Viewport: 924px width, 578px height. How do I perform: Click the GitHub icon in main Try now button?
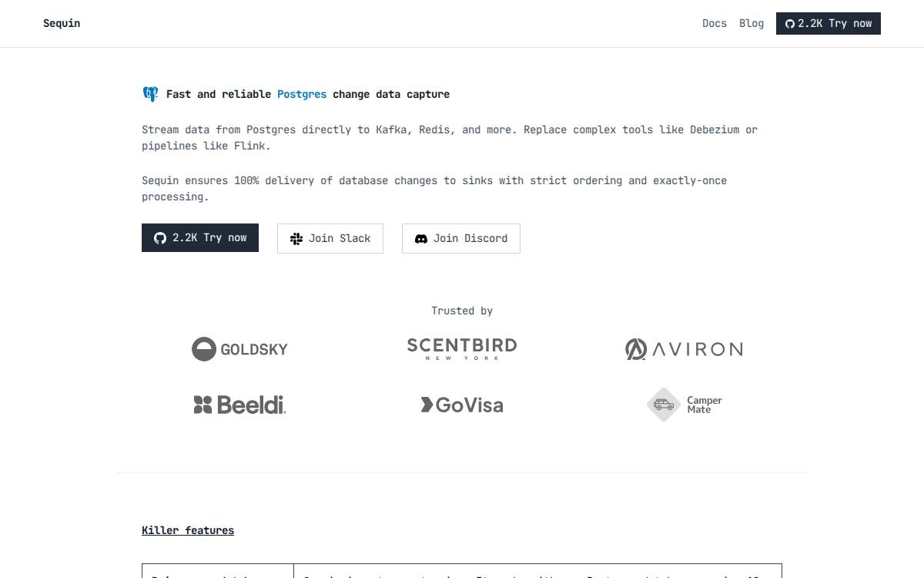[x=160, y=238]
